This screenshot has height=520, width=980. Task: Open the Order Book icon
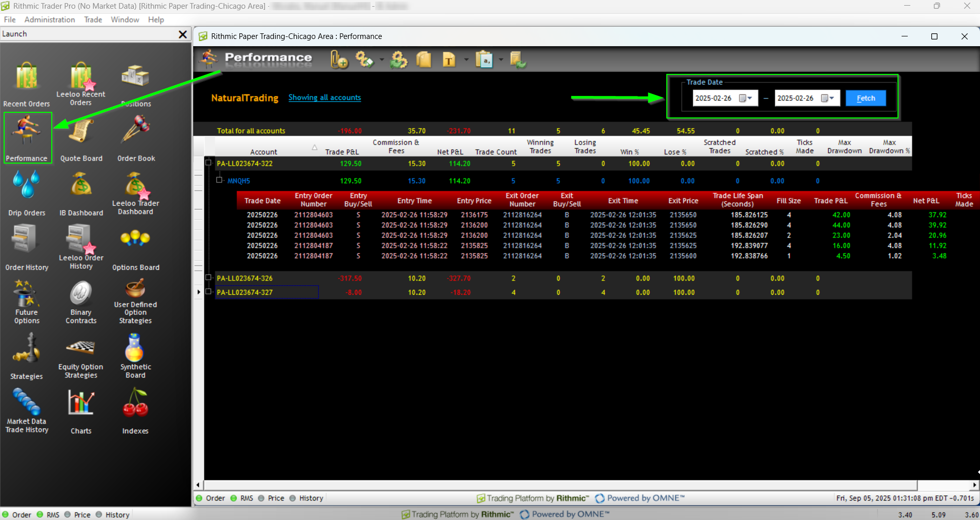point(136,137)
